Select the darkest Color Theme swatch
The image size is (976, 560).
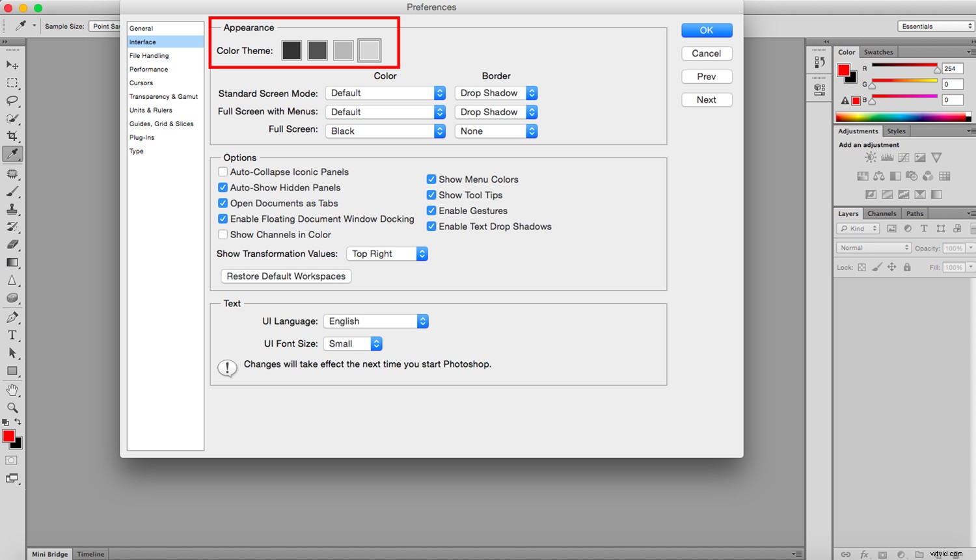tap(291, 50)
